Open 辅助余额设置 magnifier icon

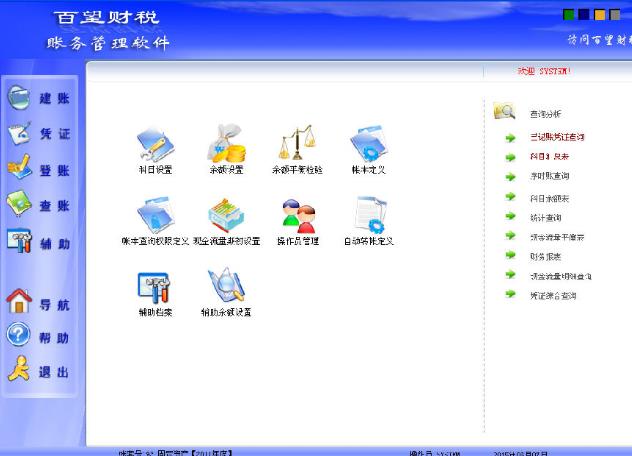point(226,288)
